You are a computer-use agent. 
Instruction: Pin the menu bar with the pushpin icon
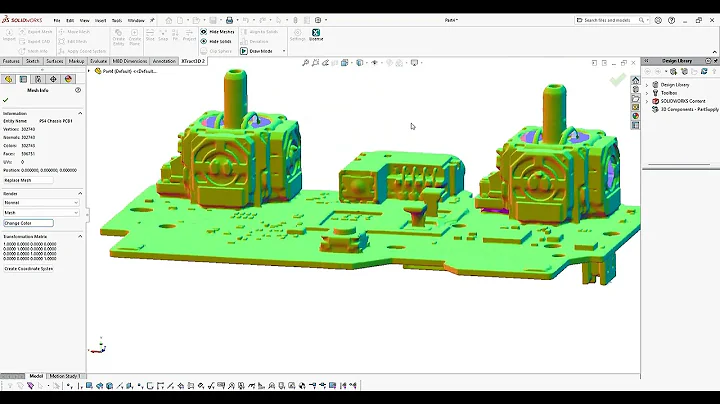click(x=152, y=20)
